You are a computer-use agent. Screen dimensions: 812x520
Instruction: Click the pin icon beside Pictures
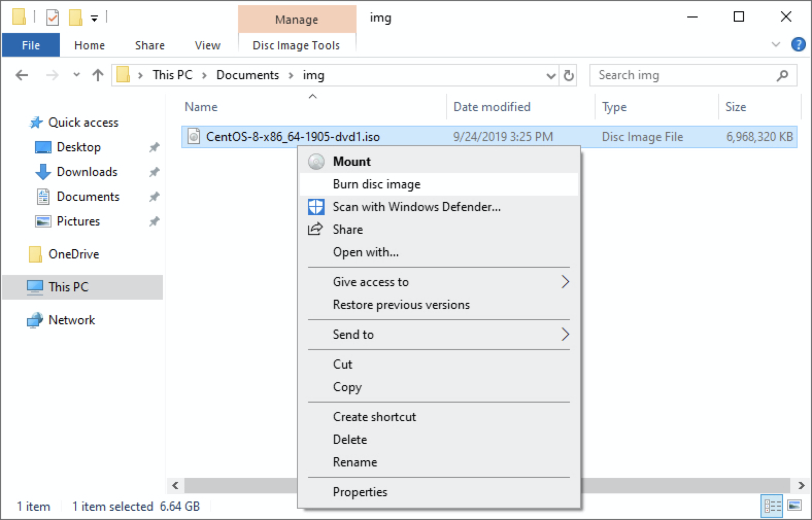[x=154, y=222]
